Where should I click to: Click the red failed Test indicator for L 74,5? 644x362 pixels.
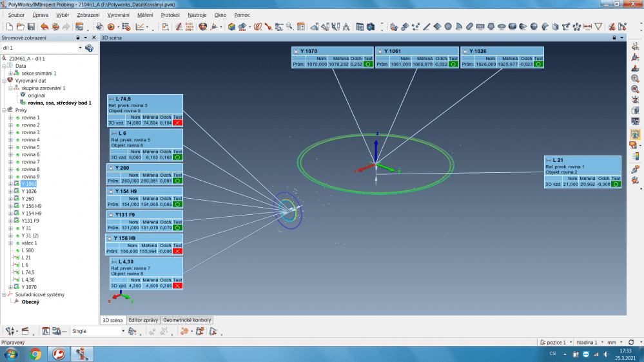pyautogui.click(x=178, y=123)
